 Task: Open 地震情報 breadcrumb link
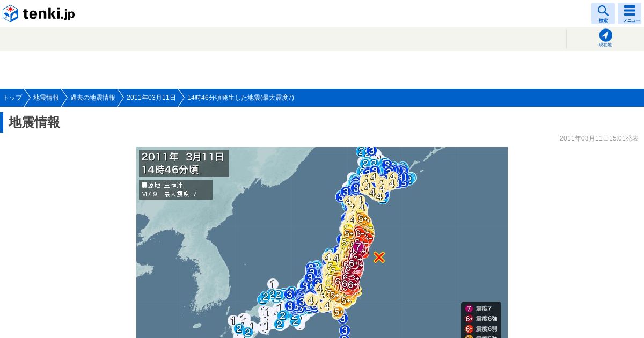(x=46, y=98)
